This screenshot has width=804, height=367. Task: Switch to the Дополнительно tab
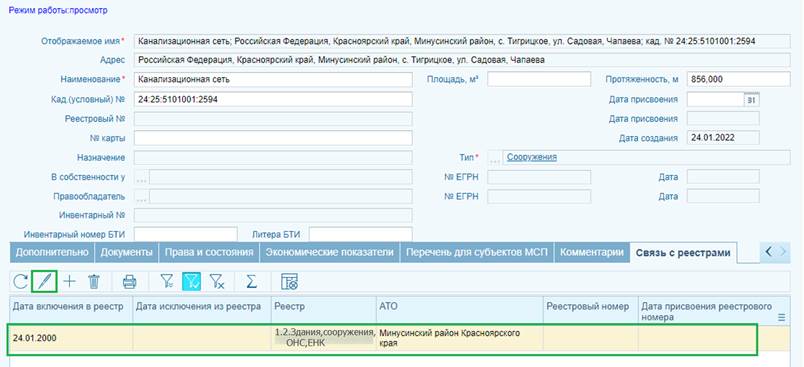click(x=52, y=252)
